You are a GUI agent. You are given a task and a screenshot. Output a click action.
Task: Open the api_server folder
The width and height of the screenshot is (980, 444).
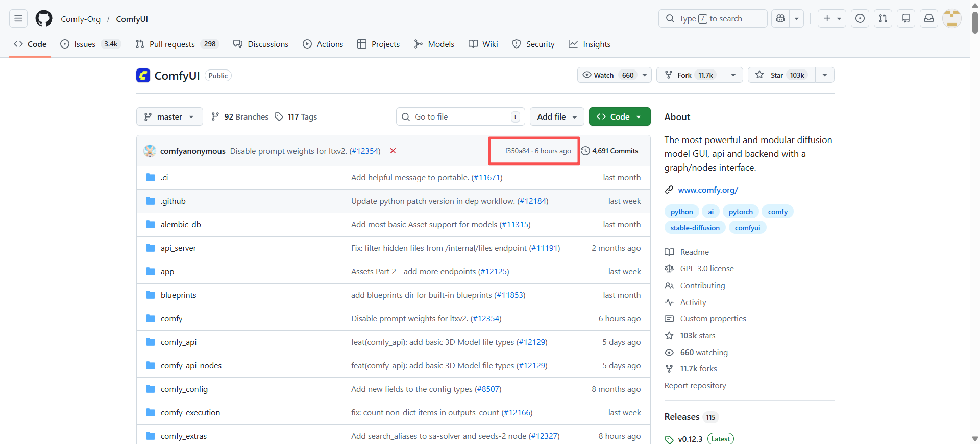coord(178,248)
